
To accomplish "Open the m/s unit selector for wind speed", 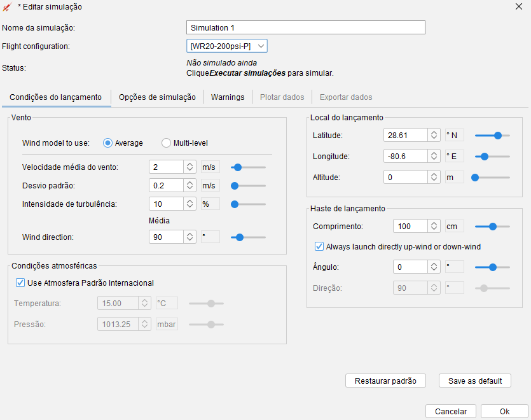I will tap(210, 167).
